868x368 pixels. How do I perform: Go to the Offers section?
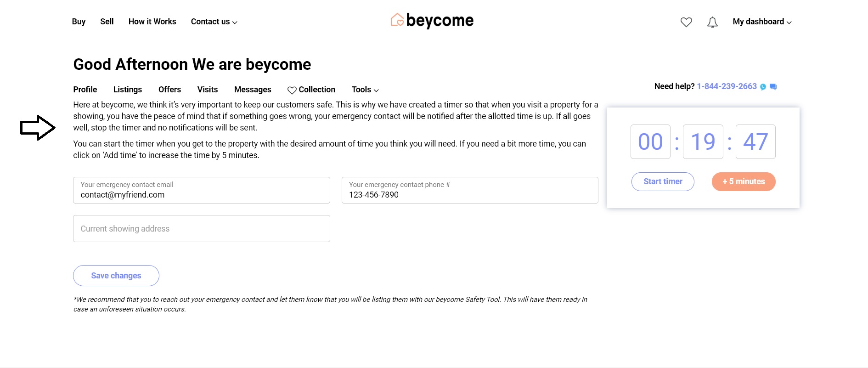click(x=169, y=90)
